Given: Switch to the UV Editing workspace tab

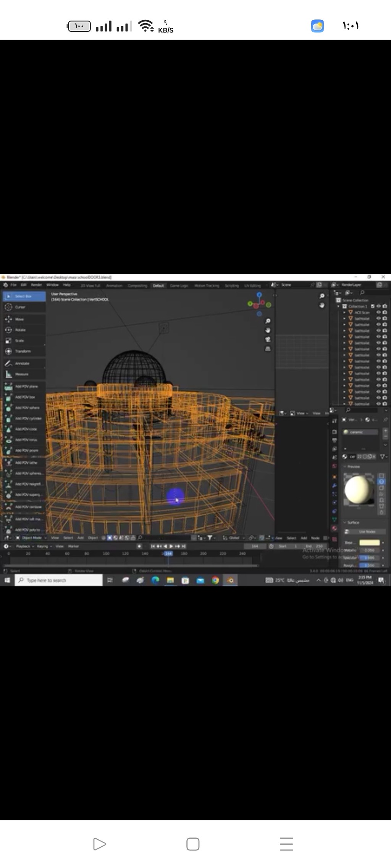Looking at the screenshot, I should [252, 285].
